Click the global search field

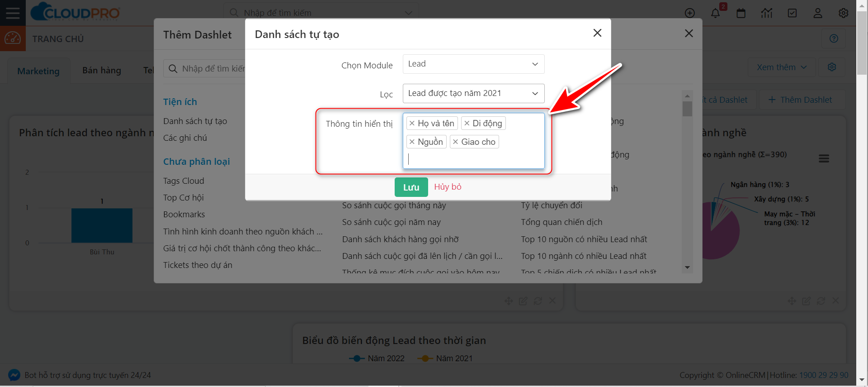[x=321, y=13]
